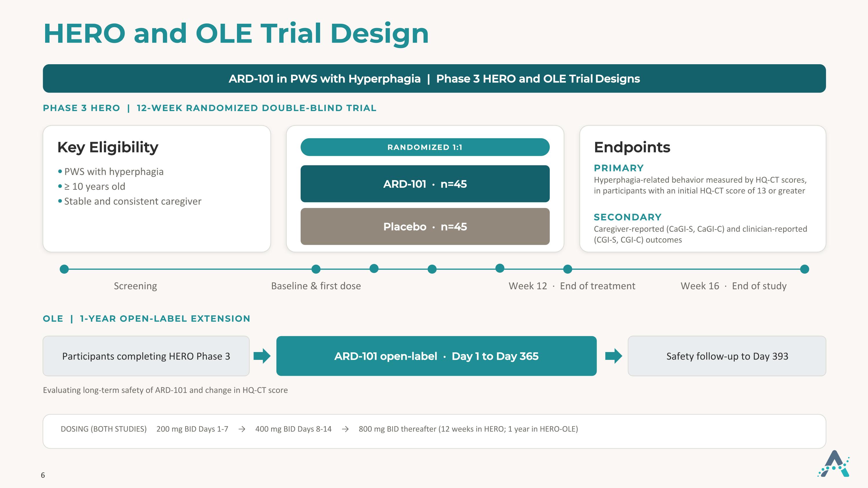Click the arrow after 'Participants completing HERO Phase 3'
Screen dimensions: 868x488
(x=262, y=356)
